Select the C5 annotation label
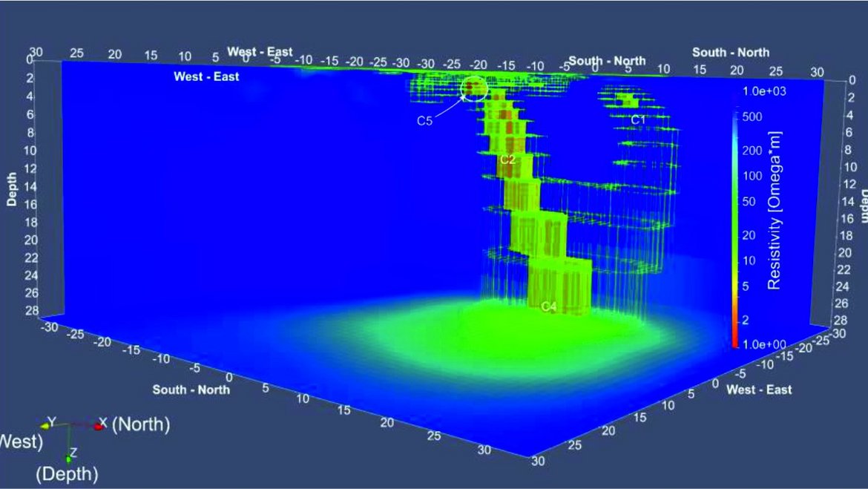 pos(426,119)
